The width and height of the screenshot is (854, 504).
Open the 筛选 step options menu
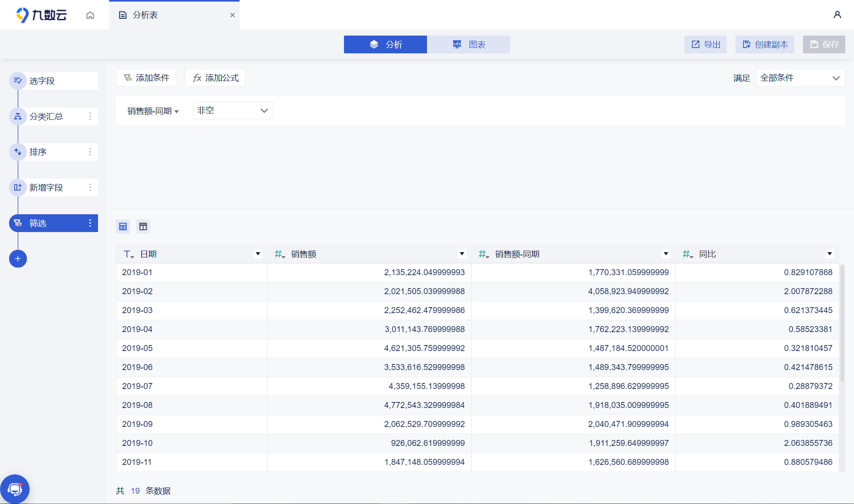(90, 223)
